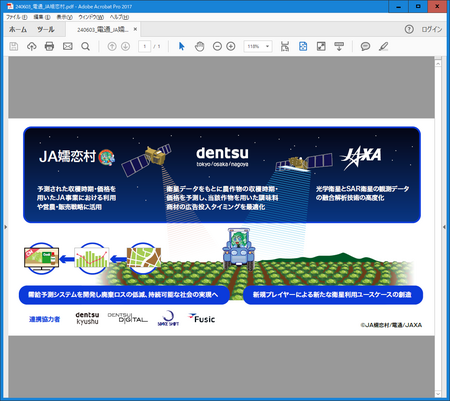
Task: Switch to full screen mode icon
Action: [x=321, y=46]
